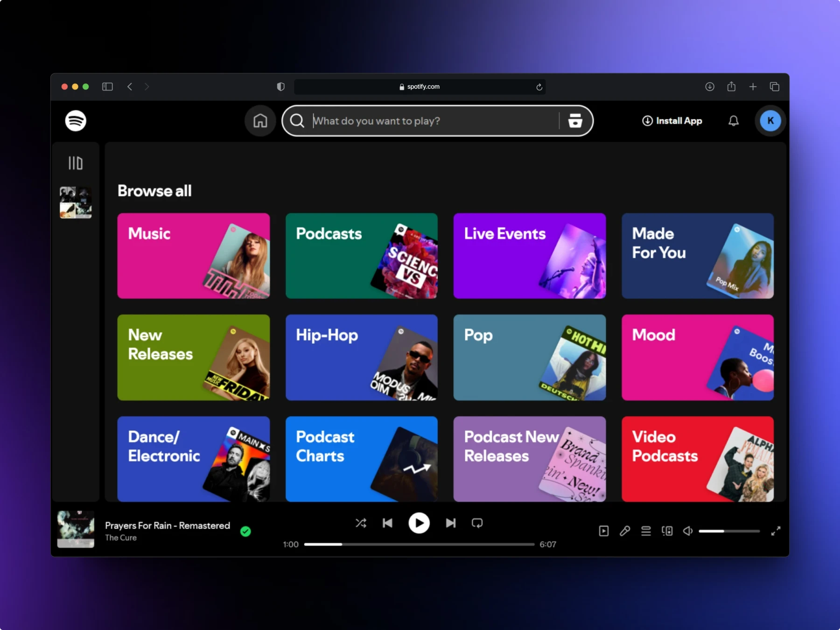
Task: Enter full screen player
Action: [x=776, y=531]
